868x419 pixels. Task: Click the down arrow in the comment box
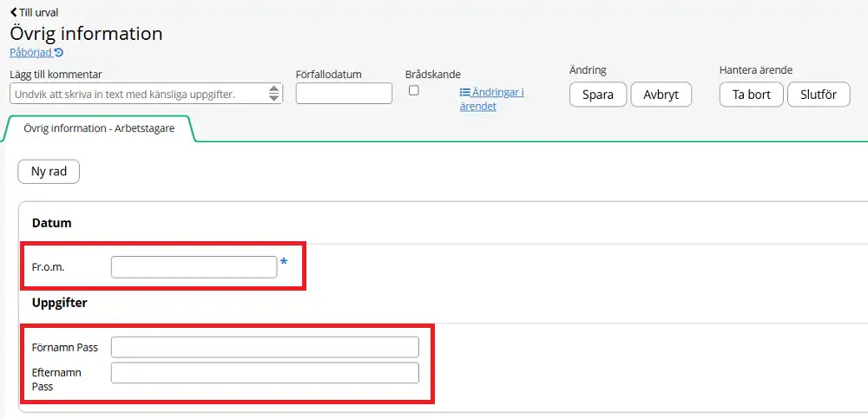click(274, 98)
